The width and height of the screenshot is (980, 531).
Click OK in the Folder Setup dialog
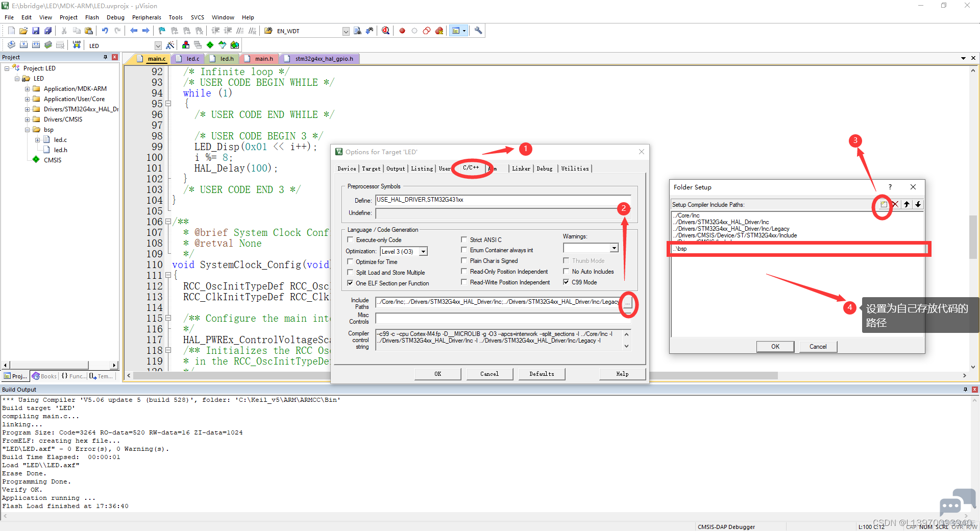[775, 346]
